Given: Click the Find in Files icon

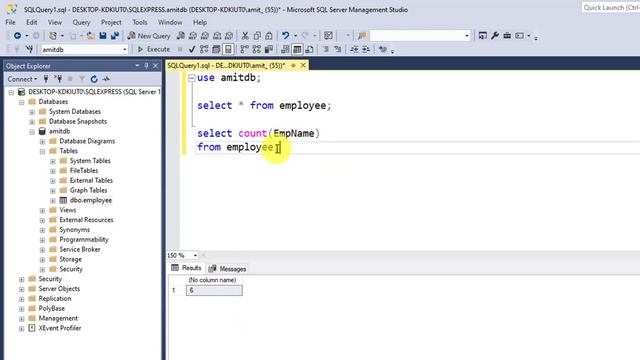Looking at the screenshot, I should click(362, 36).
